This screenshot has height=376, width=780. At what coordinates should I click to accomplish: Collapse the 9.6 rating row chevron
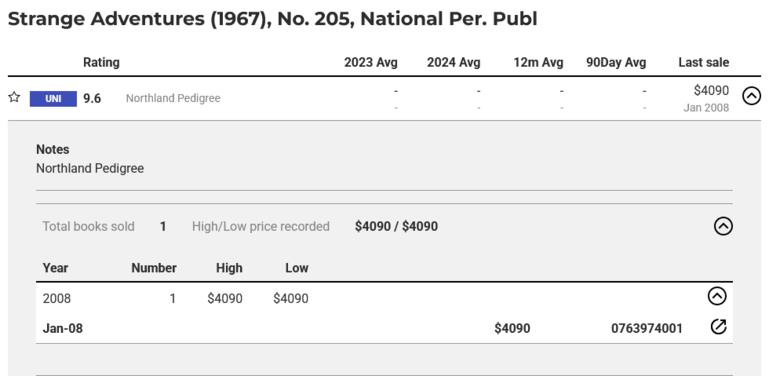[x=751, y=95]
